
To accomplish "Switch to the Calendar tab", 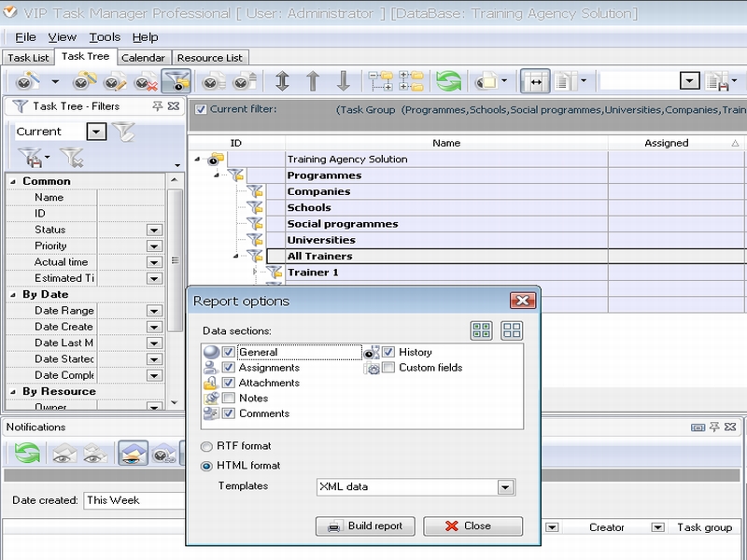I will point(143,58).
